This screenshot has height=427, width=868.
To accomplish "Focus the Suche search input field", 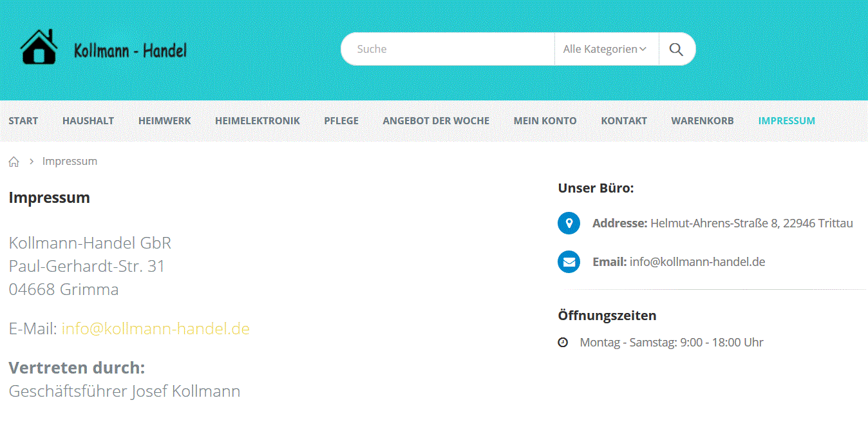I will tap(448, 49).
